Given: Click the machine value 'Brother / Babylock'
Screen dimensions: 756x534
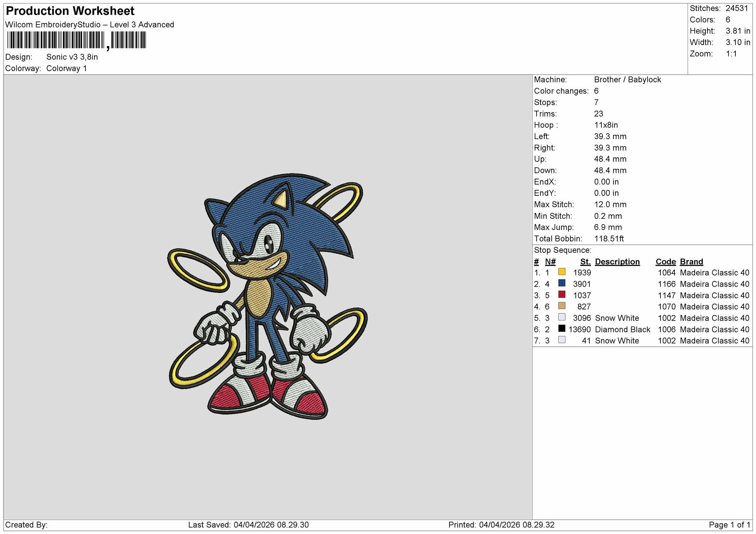Looking at the screenshot, I should point(627,80).
